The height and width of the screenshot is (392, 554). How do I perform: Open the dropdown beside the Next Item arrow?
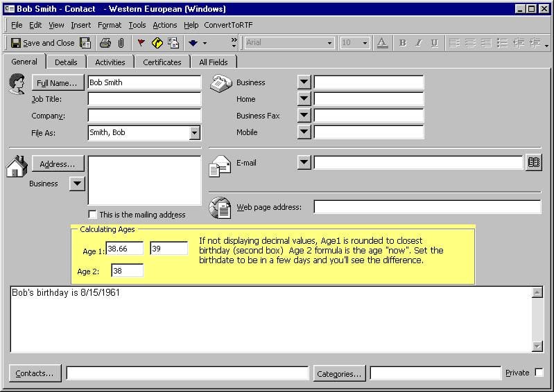click(x=205, y=43)
